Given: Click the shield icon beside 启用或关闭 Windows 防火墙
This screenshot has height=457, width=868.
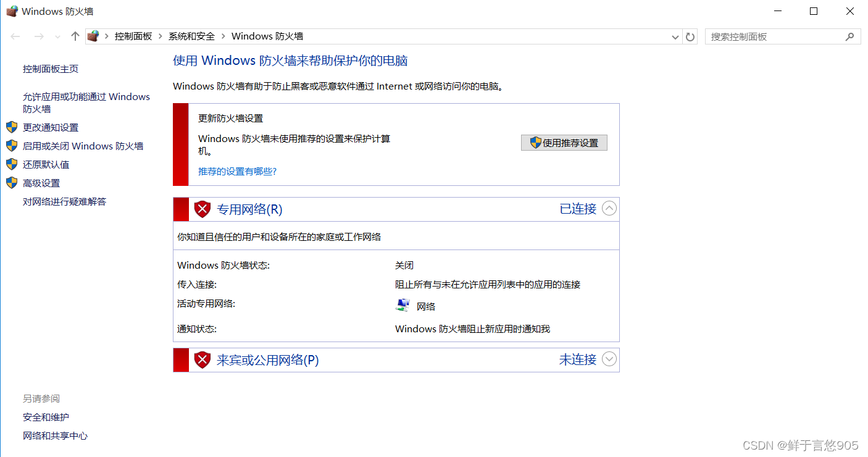Looking at the screenshot, I should coord(12,146).
